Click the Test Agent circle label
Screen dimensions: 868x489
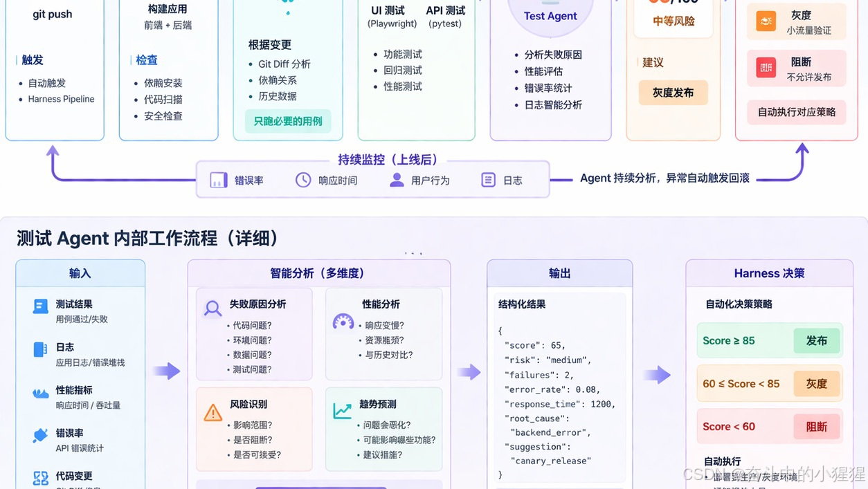[550, 16]
